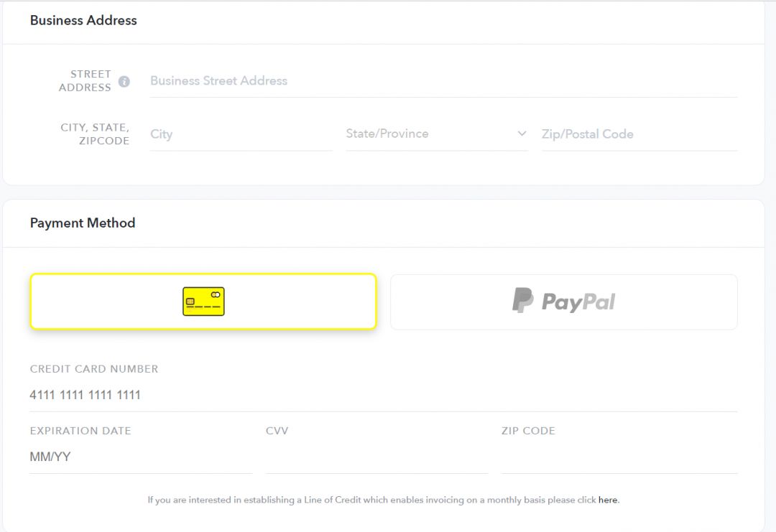Click the Payment Method section heading

[x=83, y=223]
